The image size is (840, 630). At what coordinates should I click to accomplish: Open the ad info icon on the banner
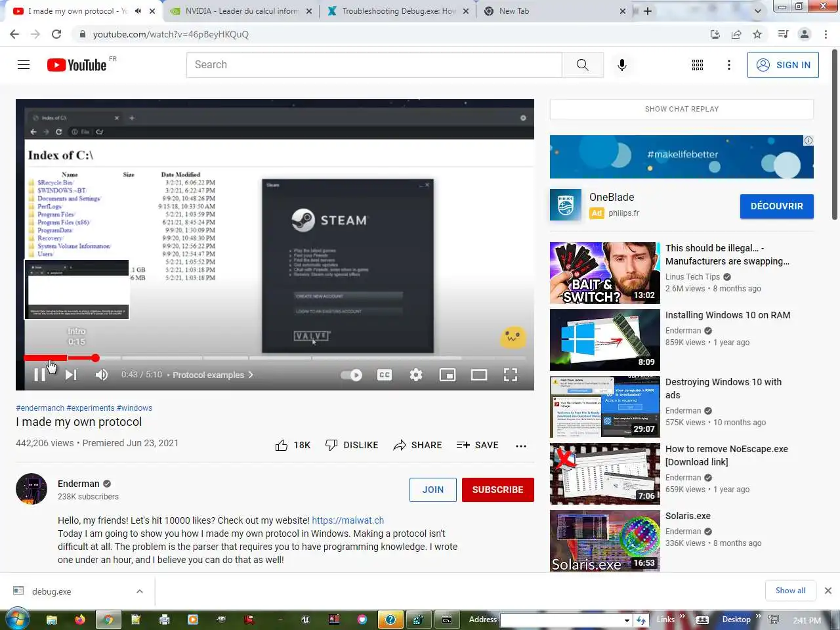pos(808,140)
